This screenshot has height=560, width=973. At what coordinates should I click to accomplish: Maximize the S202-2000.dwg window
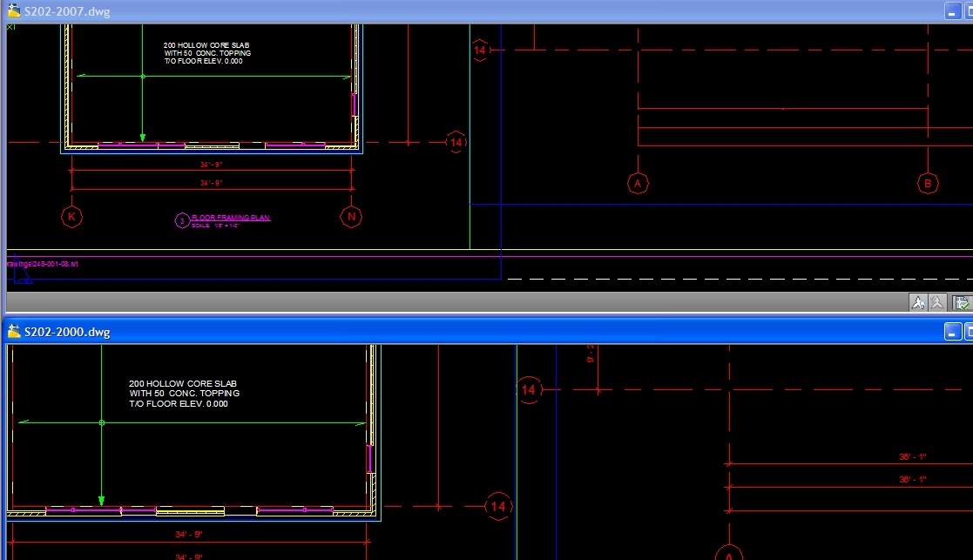[x=969, y=332]
